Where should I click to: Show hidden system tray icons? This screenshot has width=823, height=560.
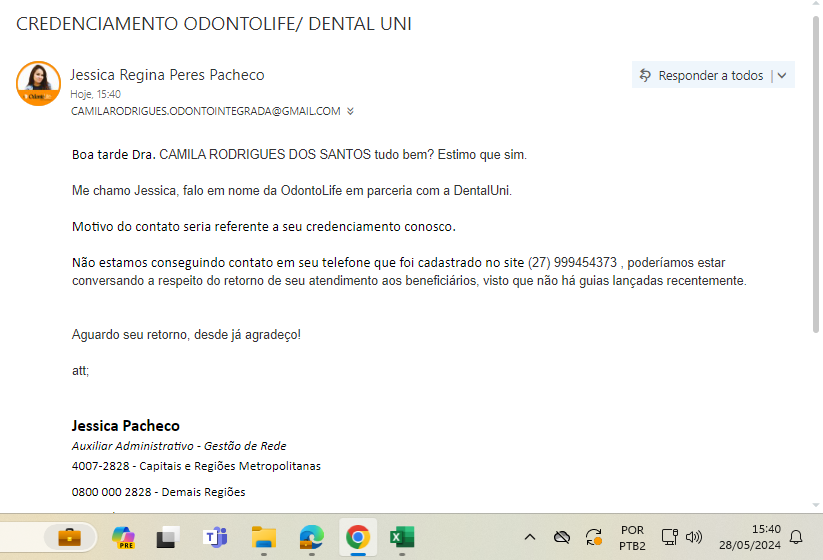click(x=530, y=537)
